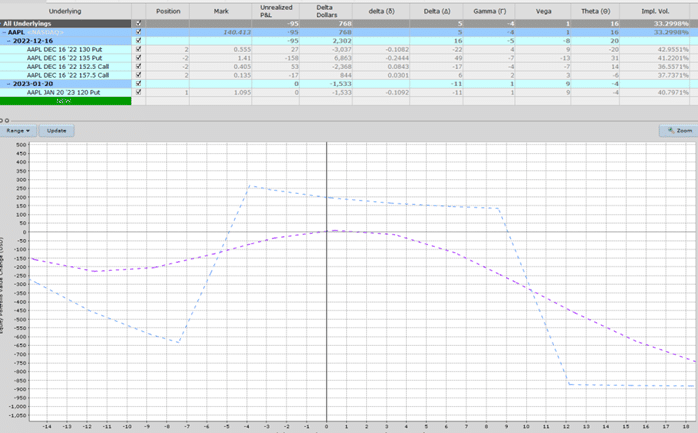Viewport: 698px width, 433px height.
Task: Click the Impl. Vol. column header
Action: 655,11
